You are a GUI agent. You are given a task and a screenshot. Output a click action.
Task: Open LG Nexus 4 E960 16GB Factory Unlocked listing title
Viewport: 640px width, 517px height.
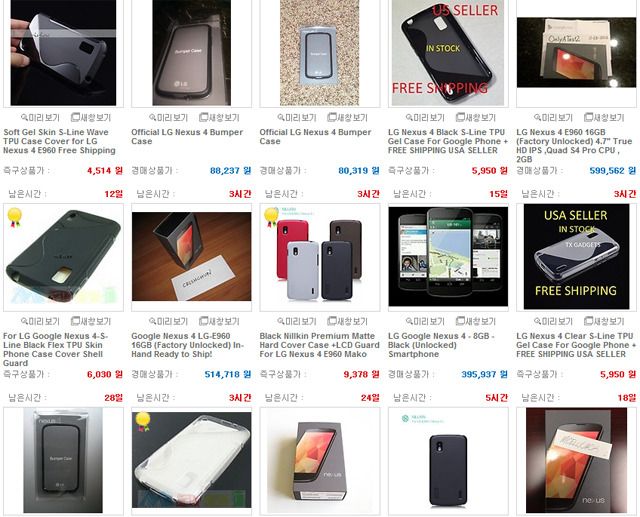click(x=574, y=146)
